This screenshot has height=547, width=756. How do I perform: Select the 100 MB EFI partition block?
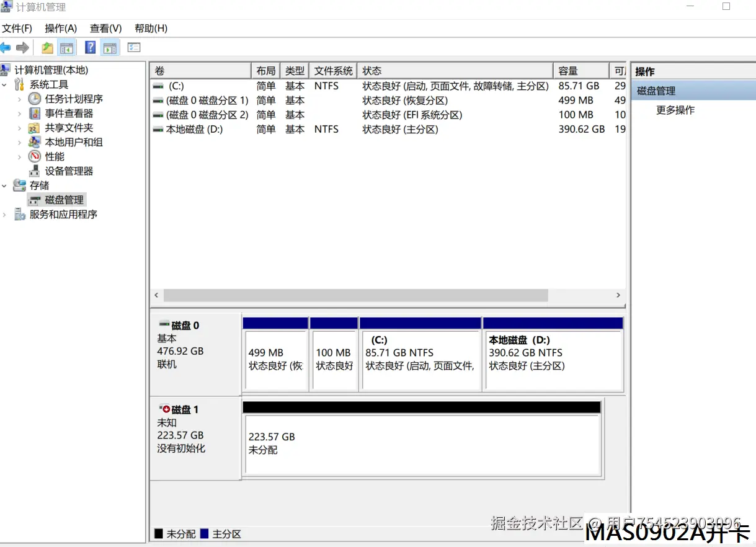pyautogui.click(x=334, y=360)
